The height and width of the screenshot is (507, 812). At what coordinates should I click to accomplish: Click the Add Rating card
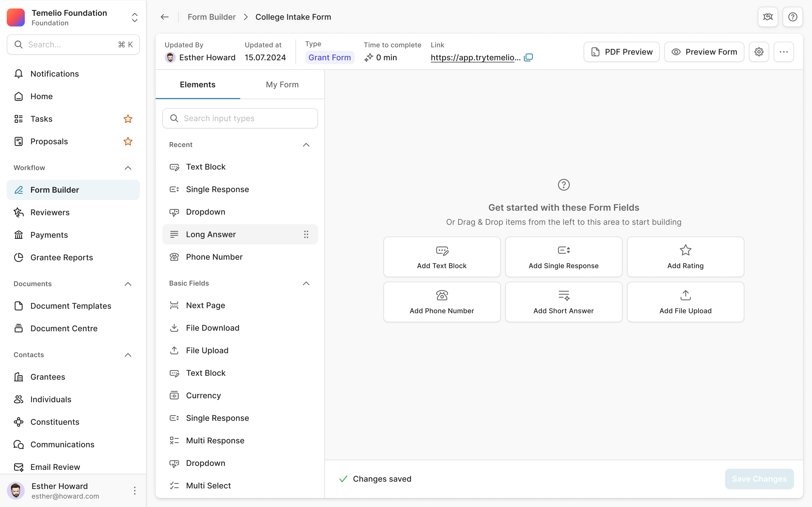point(685,257)
